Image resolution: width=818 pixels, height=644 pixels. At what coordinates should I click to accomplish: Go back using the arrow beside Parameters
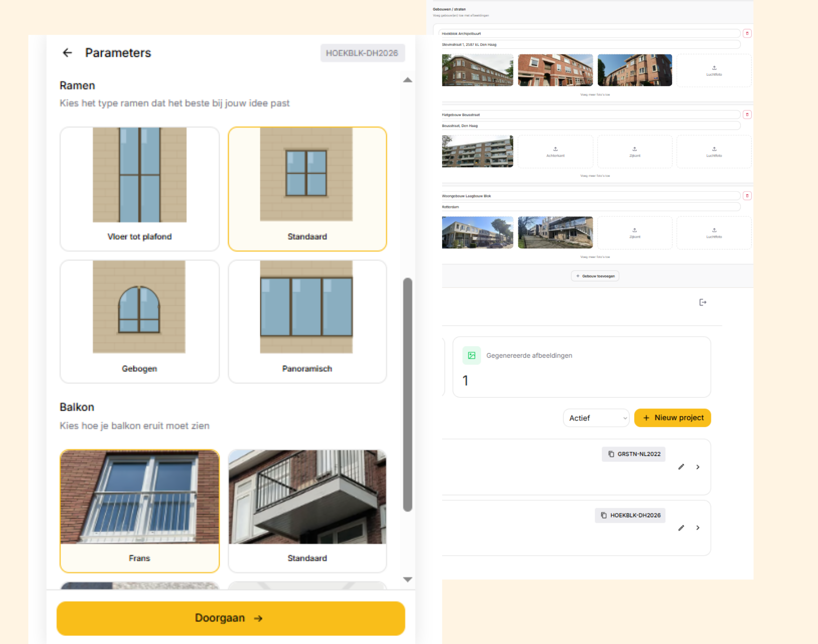point(67,53)
